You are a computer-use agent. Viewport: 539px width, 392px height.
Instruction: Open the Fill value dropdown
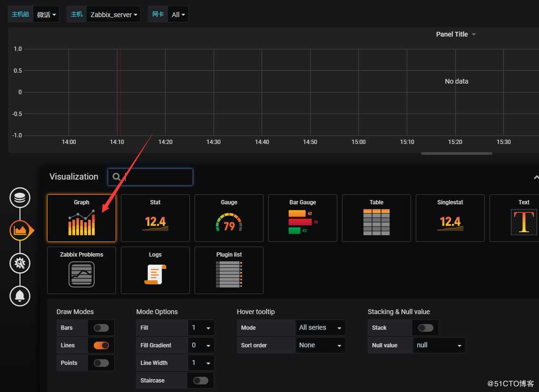point(201,328)
